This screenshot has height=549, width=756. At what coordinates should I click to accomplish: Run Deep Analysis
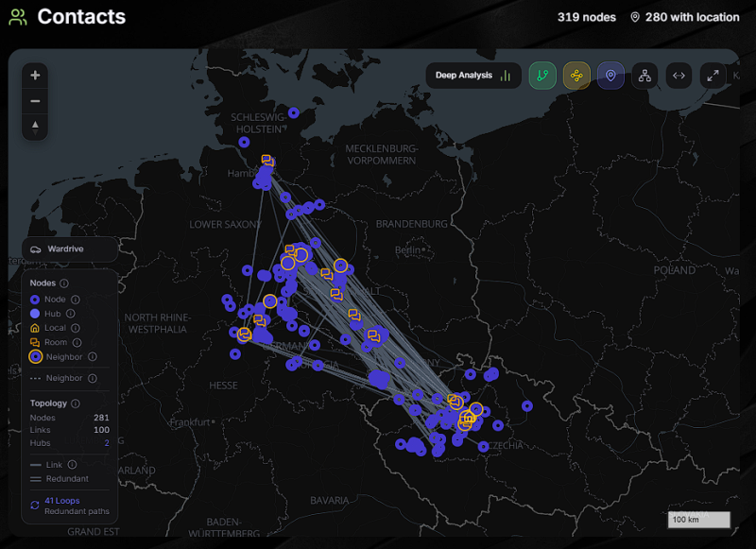pos(472,76)
